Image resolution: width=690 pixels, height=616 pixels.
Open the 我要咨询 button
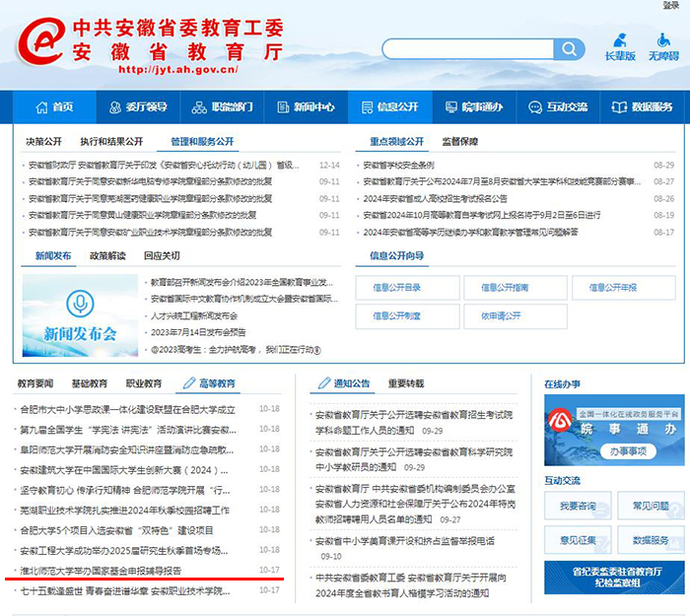tap(578, 506)
